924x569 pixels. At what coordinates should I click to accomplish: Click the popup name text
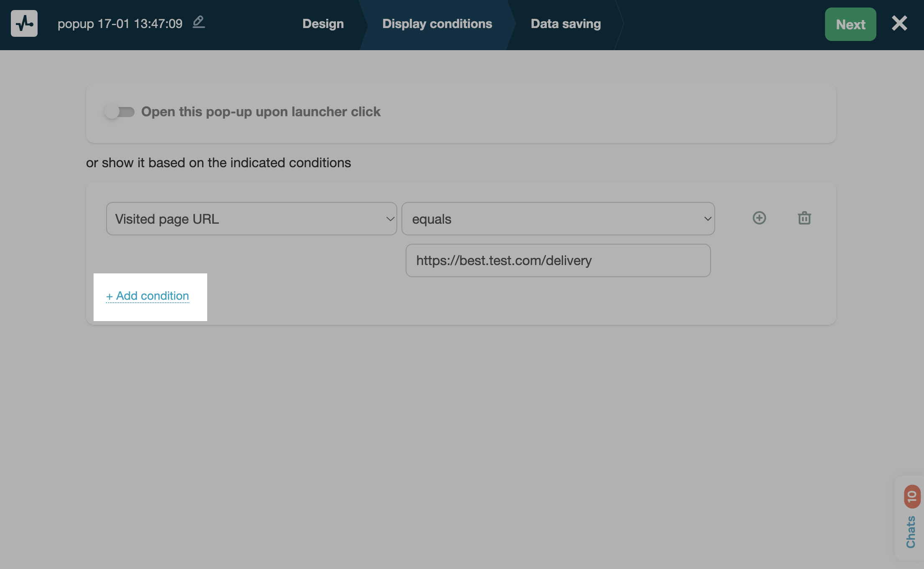pyautogui.click(x=120, y=24)
